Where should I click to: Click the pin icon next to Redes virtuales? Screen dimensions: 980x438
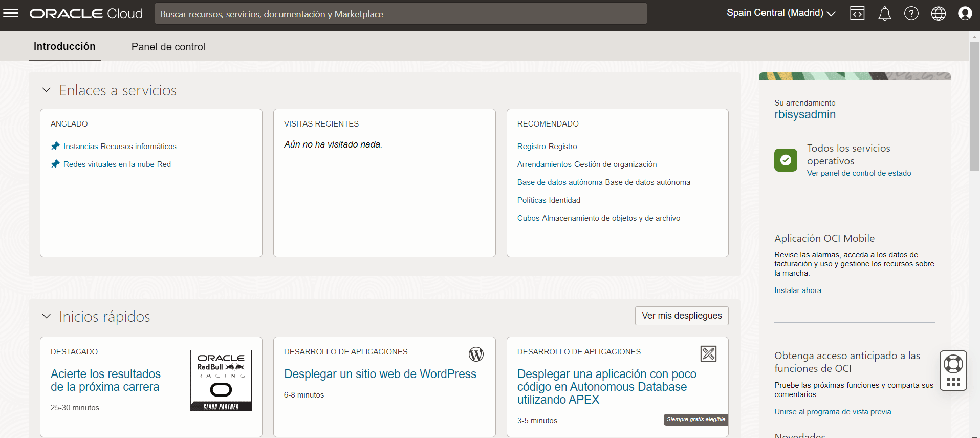click(55, 164)
